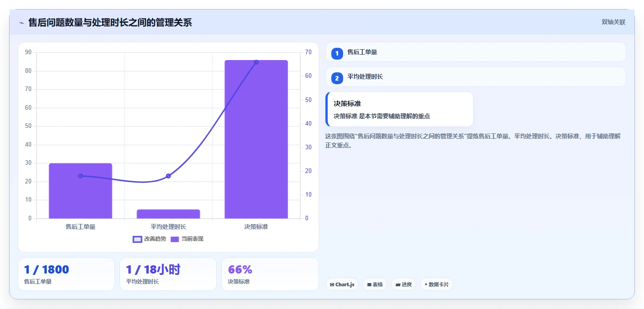Click the lightning icon beside the title

(21, 23)
